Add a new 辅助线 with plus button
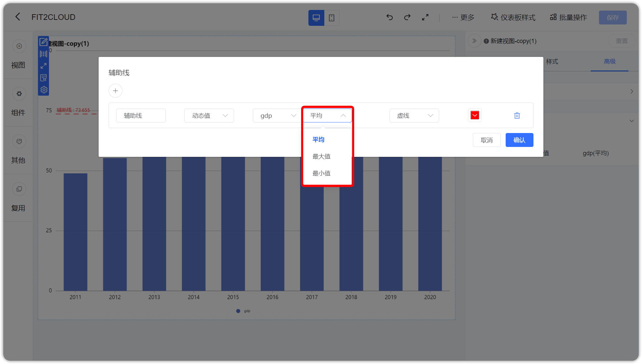This screenshot has width=642, height=364. pos(115,91)
